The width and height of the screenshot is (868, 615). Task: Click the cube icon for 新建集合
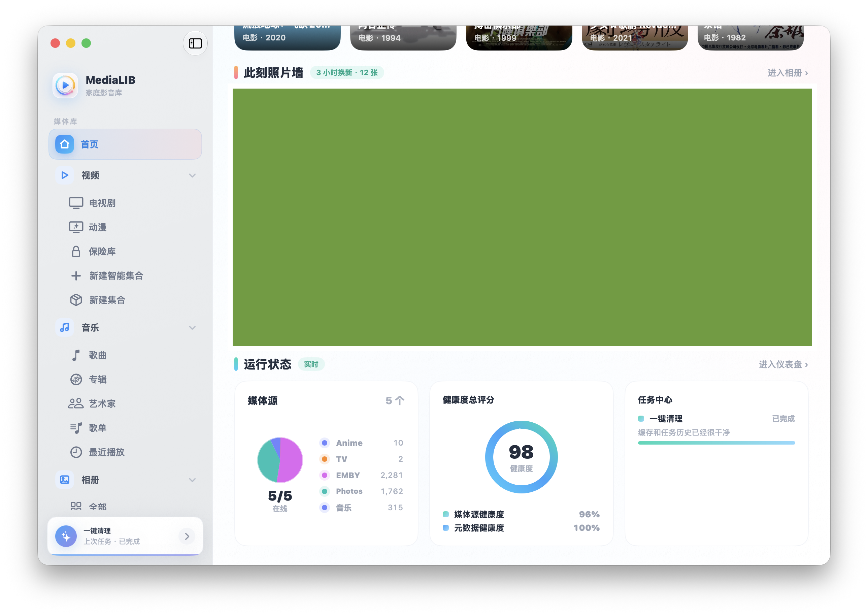pos(76,300)
